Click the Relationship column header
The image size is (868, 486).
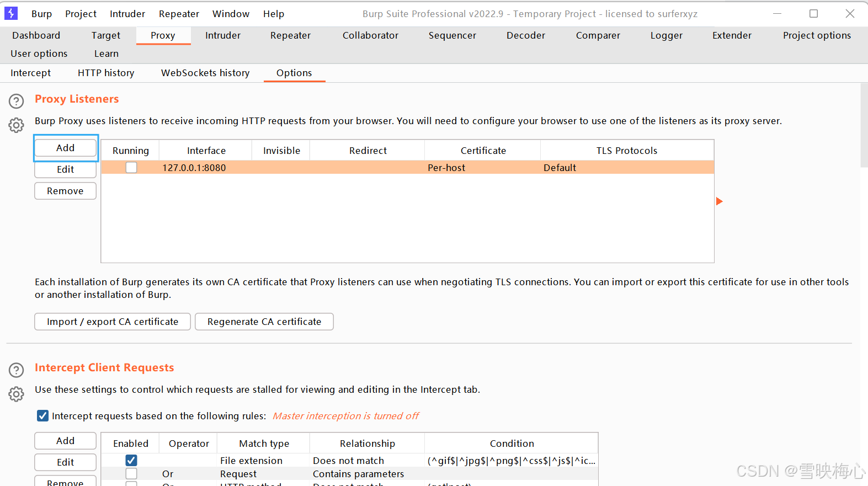click(x=368, y=444)
